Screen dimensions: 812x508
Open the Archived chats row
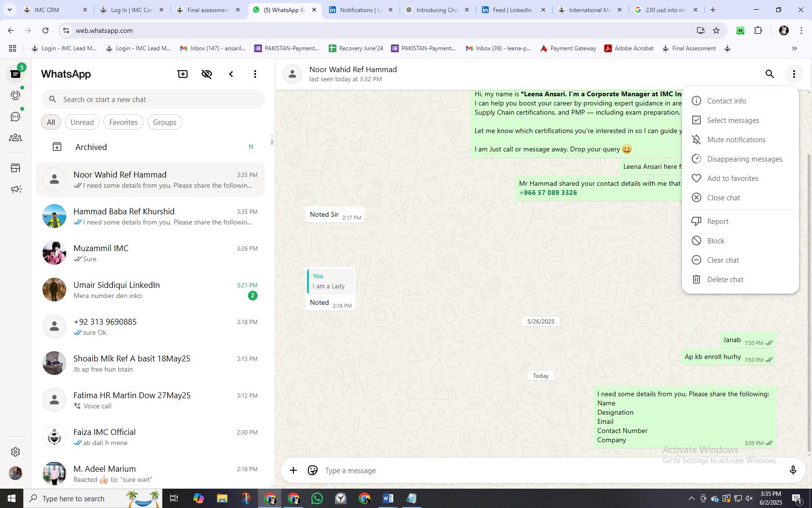coord(150,147)
